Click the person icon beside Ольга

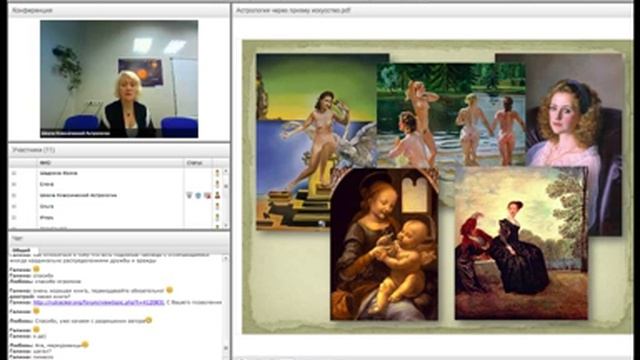(x=218, y=207)
